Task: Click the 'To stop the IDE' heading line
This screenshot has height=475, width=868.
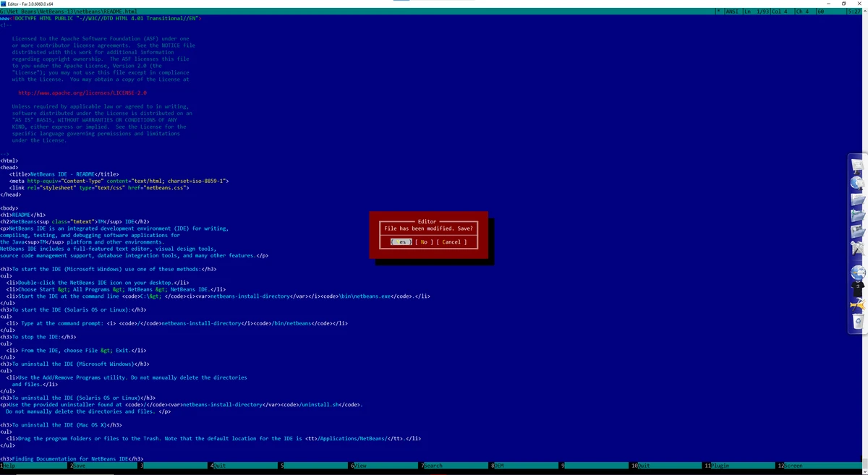Action: 38,336
